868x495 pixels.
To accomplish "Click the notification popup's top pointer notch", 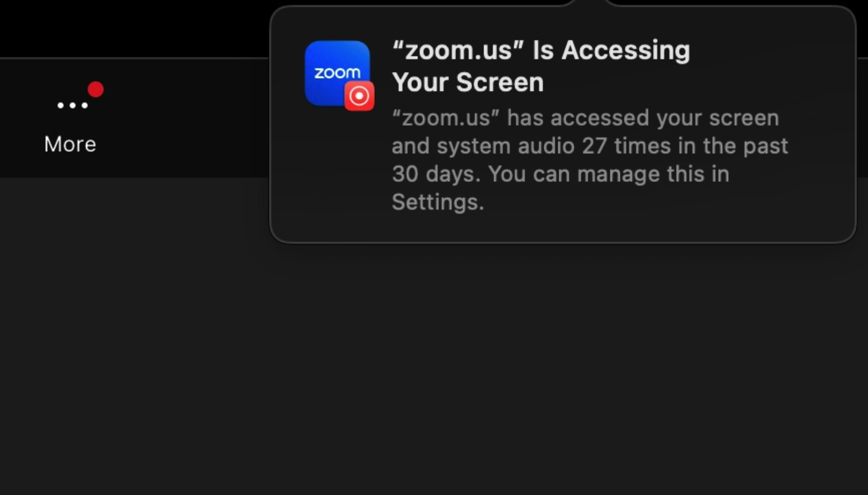I will point(590,3).
